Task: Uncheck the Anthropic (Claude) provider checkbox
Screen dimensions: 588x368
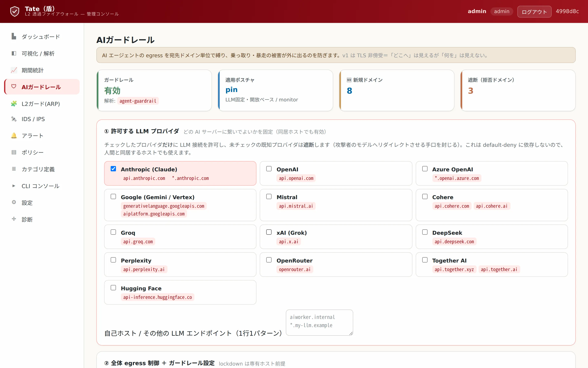Action: tap(113, 169)
